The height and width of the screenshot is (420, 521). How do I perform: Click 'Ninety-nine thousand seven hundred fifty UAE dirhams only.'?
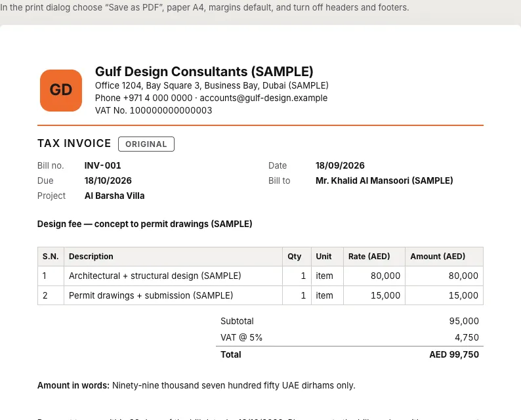[x=234, y=385]
